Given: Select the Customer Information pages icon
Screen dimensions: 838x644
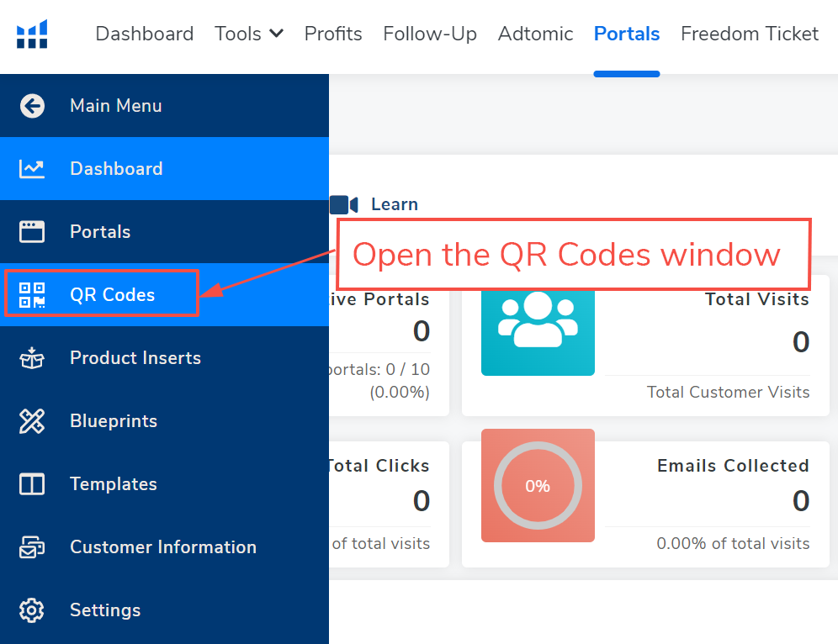Looking at the screenshot, I should point(31,546).
